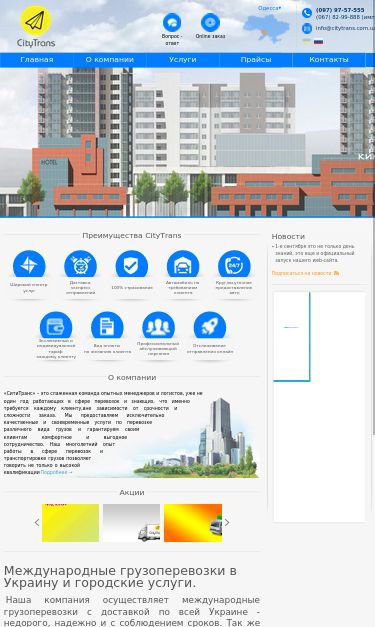Click the Новости heading

pos(288,236)
